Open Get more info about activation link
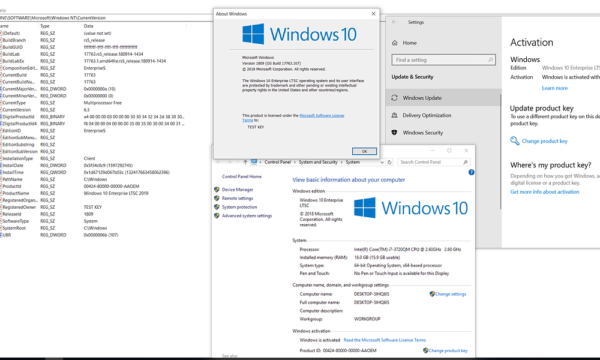600x360 pixels. pos(545,192)
